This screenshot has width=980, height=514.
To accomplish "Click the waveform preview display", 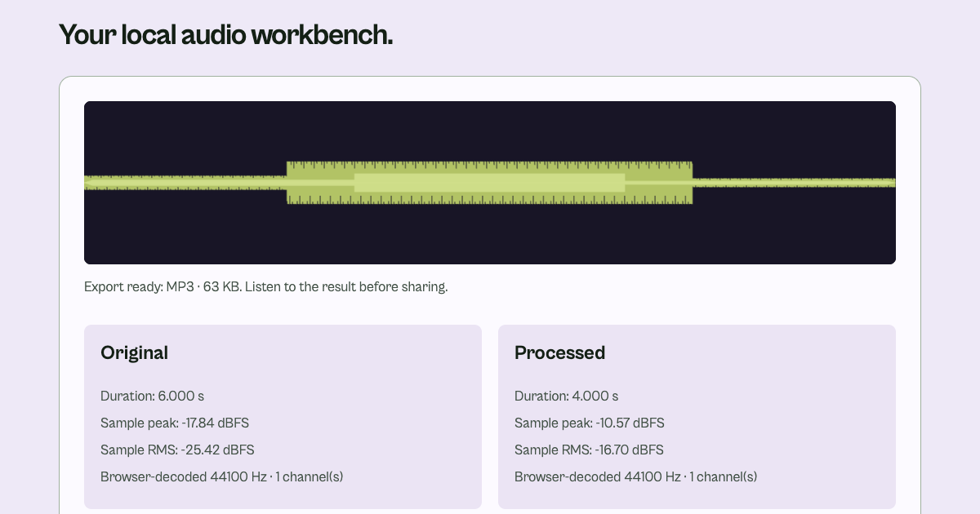I will click(x=490, y=183).
